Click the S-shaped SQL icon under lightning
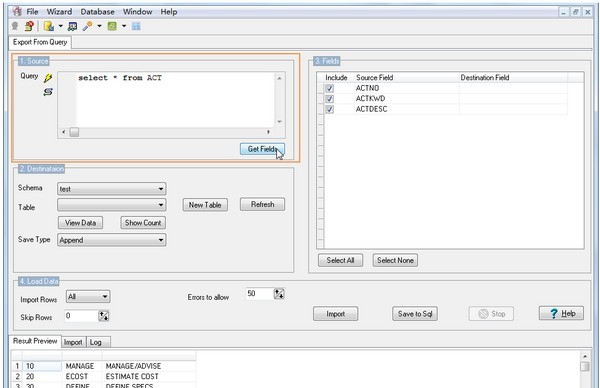 48,91
